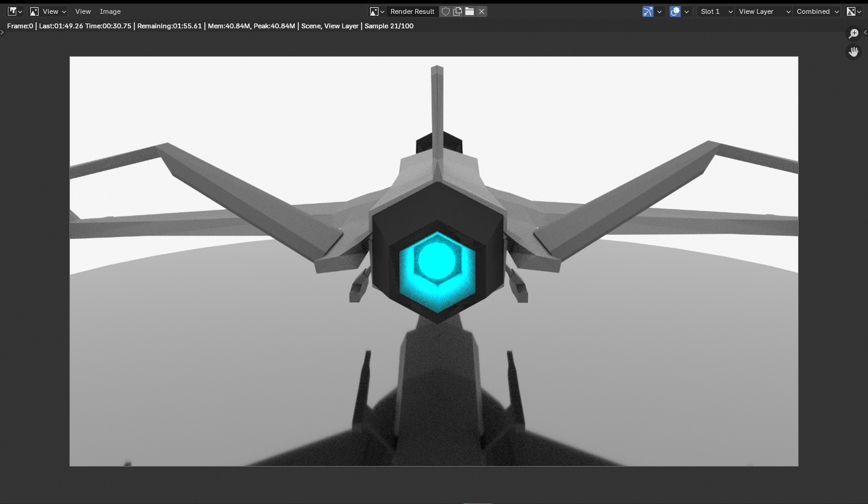Open the Image menu

(x=110, y=11)
